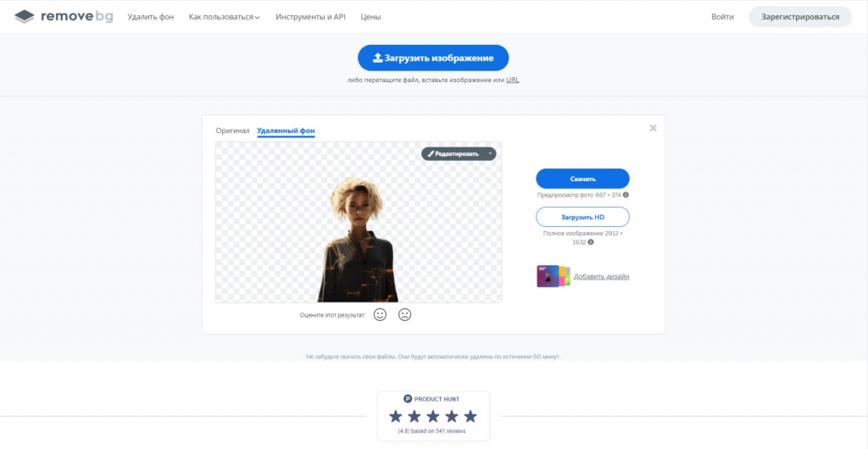
Task: Click the Добавить дизайн link
Action: coord(601,276)
